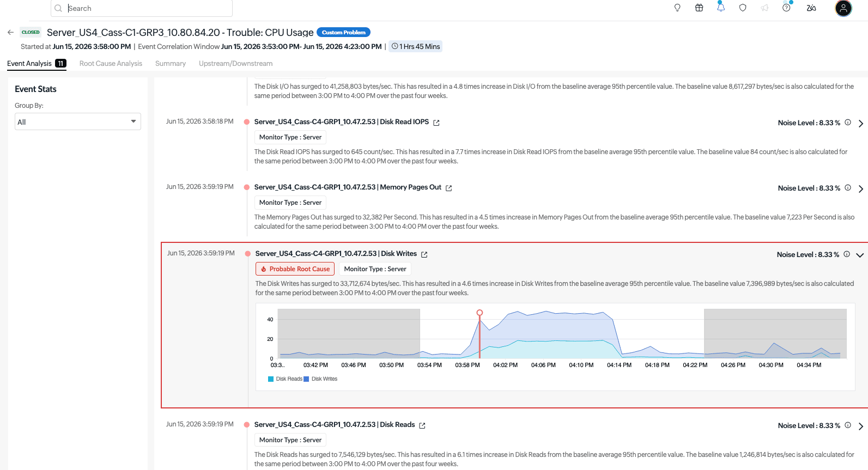Collapse the Disk Writes event row
This screenshot has width=868, height=470.
click(860, 255)
